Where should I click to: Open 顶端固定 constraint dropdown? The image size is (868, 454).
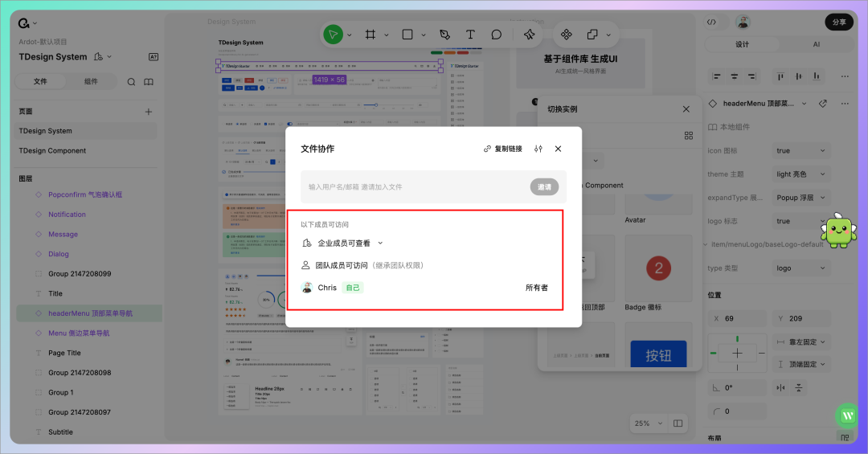(801, 364)
